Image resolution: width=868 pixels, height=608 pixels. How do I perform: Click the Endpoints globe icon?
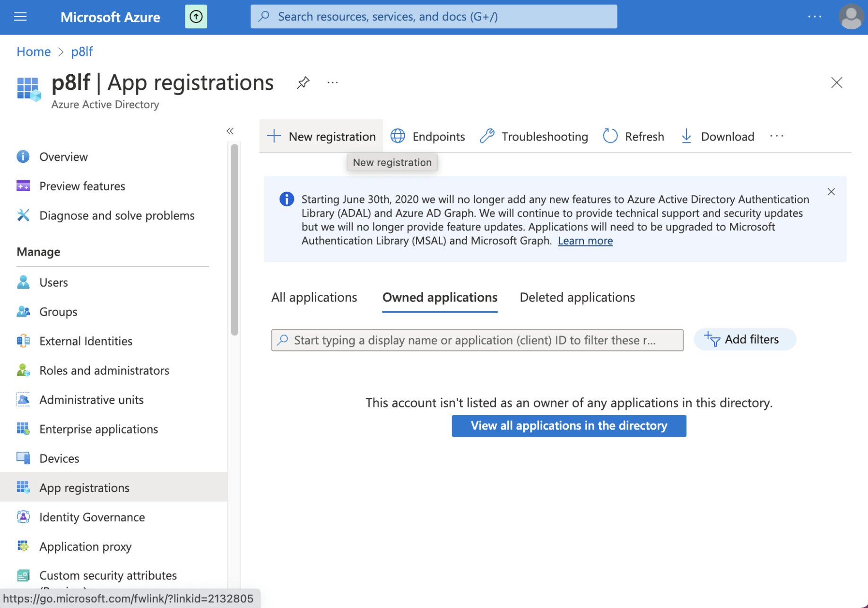[398, 136]
